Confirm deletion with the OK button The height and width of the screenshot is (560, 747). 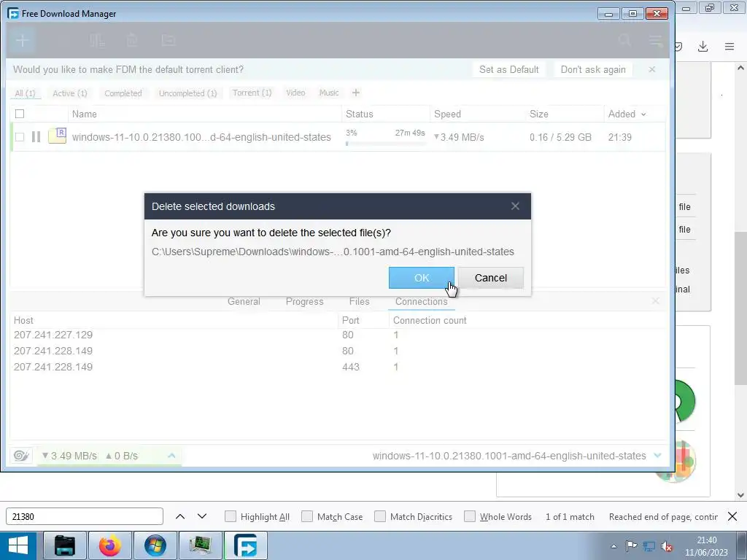click(422, 278)
